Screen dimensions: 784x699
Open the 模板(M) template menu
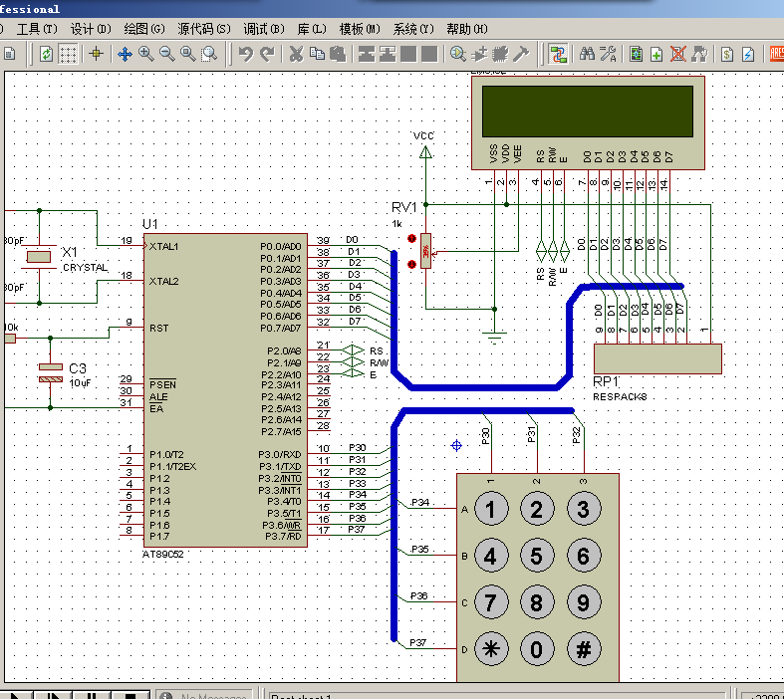[359, 29]
